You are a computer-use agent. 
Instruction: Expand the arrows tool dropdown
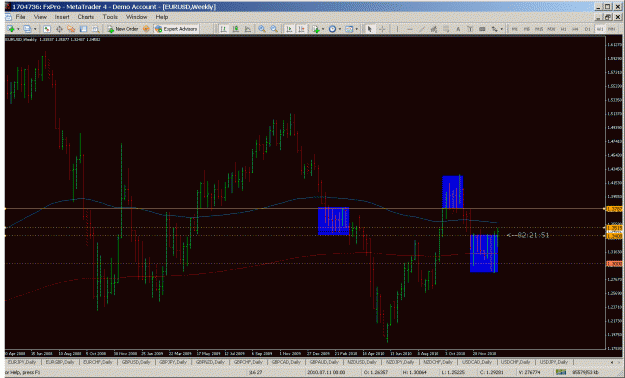(x=501, y=29)
